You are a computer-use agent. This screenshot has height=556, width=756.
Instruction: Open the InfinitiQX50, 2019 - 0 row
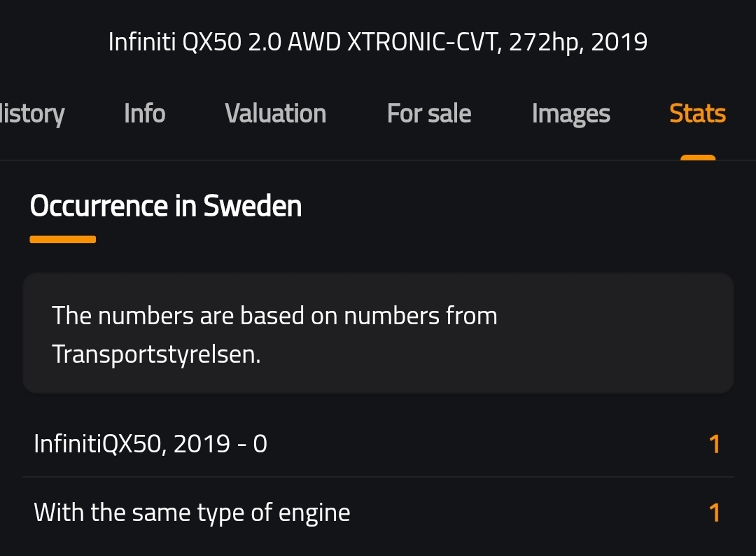pyautogui.click(x=378, y=444)
